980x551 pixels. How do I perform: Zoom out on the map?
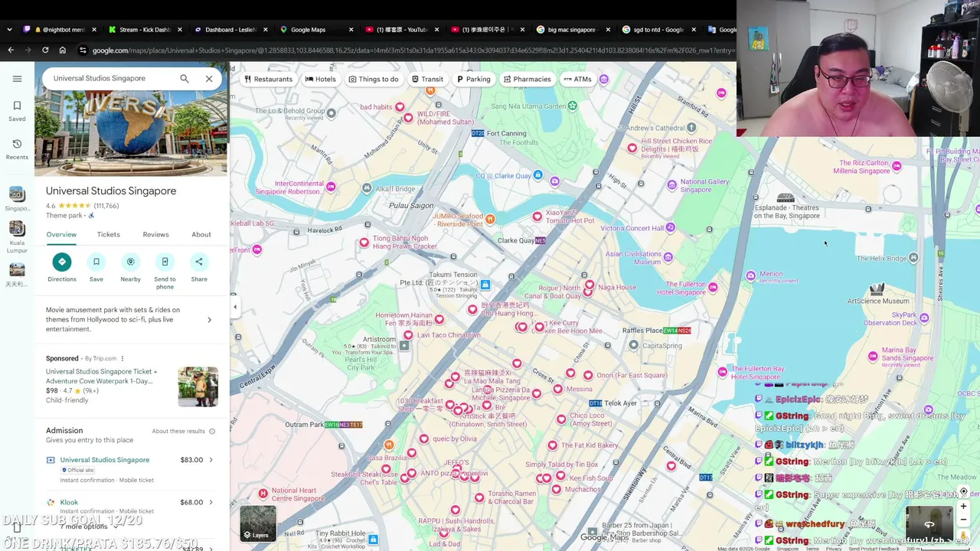tap(963, 520)
